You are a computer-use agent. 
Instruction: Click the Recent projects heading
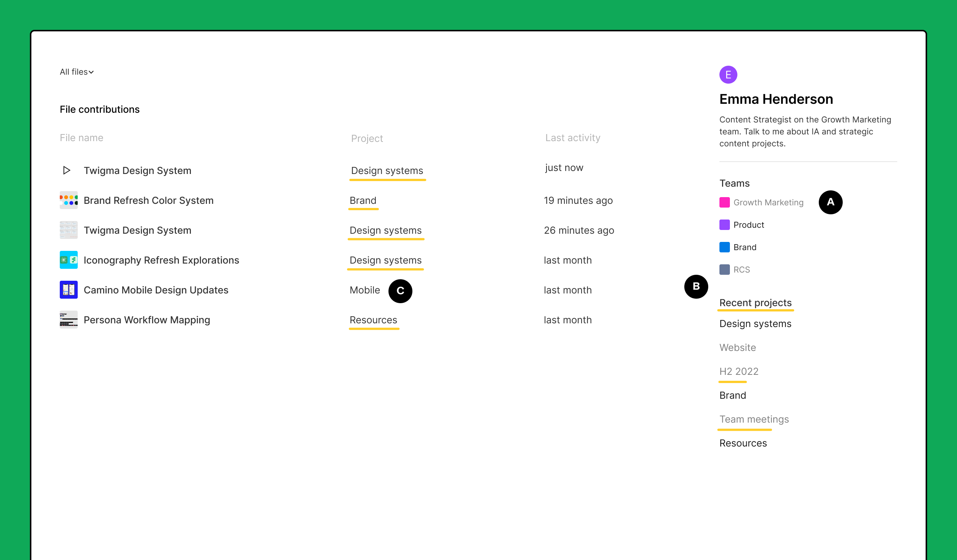point(755,303)
